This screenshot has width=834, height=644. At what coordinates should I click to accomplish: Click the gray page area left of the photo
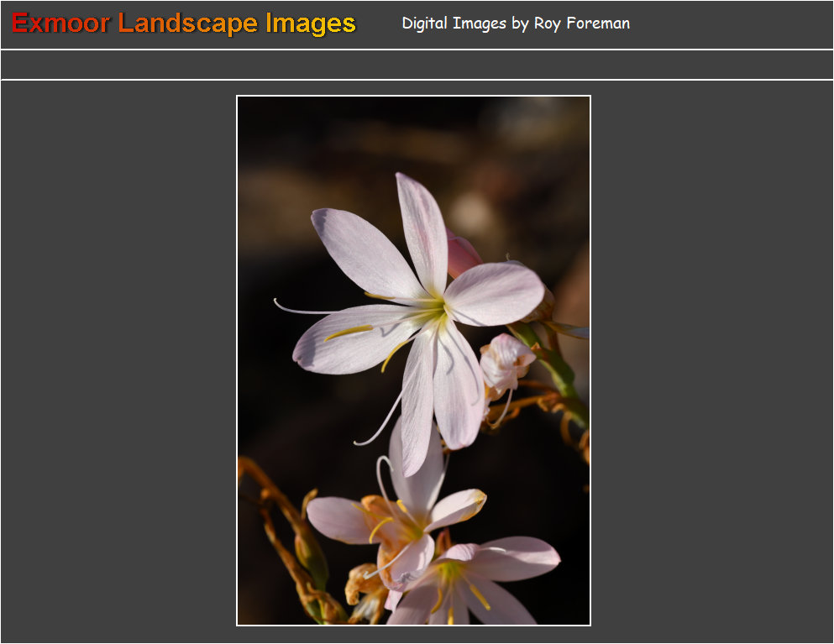(x=118, y=361)
